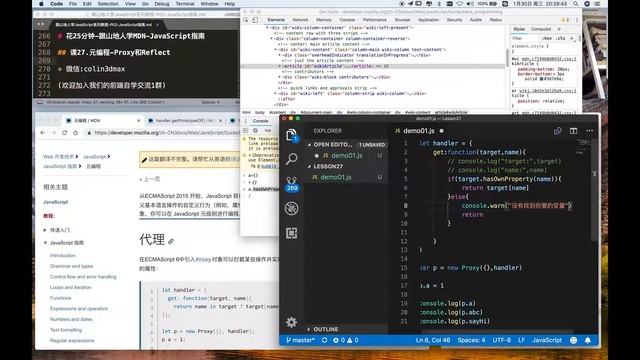Click synchronize changes icon in status bar
640x360 pixels.
[x=324, y=340]
